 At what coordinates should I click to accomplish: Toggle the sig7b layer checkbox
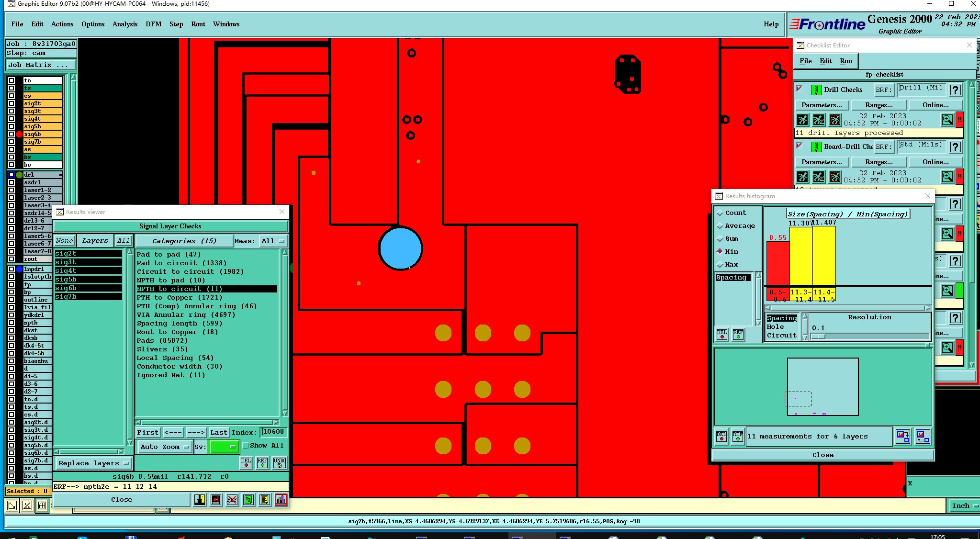click(x=11, y=142)
